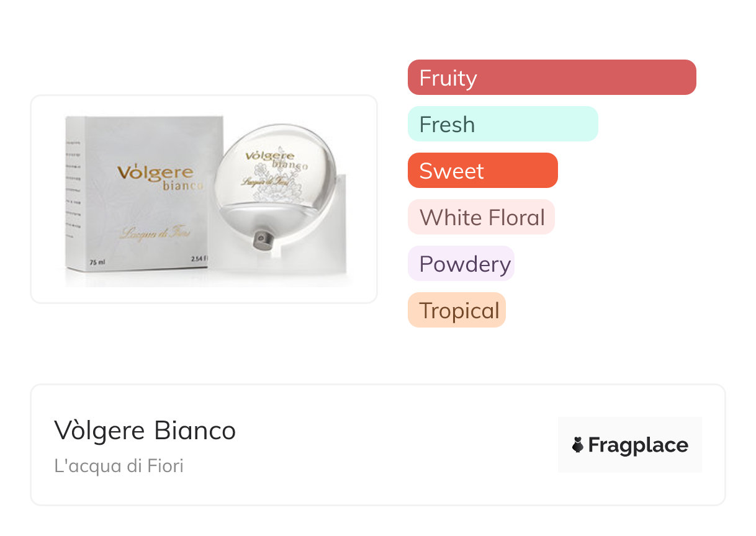Select the White Floral accord tag
756x536 pixels.
pyautogui.click(x=481, y=217)
